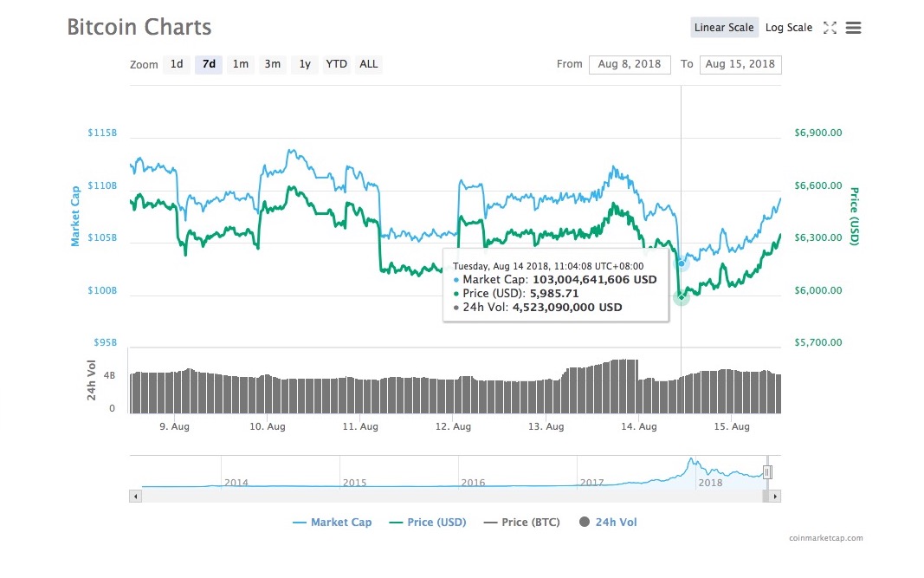
Task: Click the To date field Aug 15, 2018
Action: pyautogui.click(x=740, y=64)
